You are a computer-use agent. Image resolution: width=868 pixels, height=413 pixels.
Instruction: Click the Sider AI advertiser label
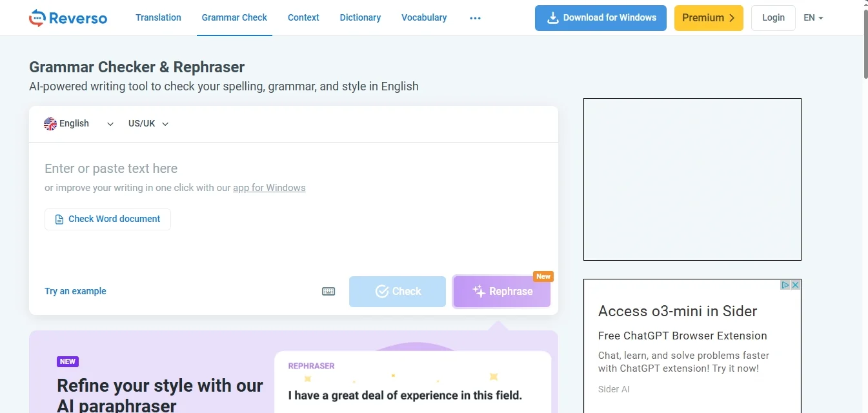pos(614,389)
